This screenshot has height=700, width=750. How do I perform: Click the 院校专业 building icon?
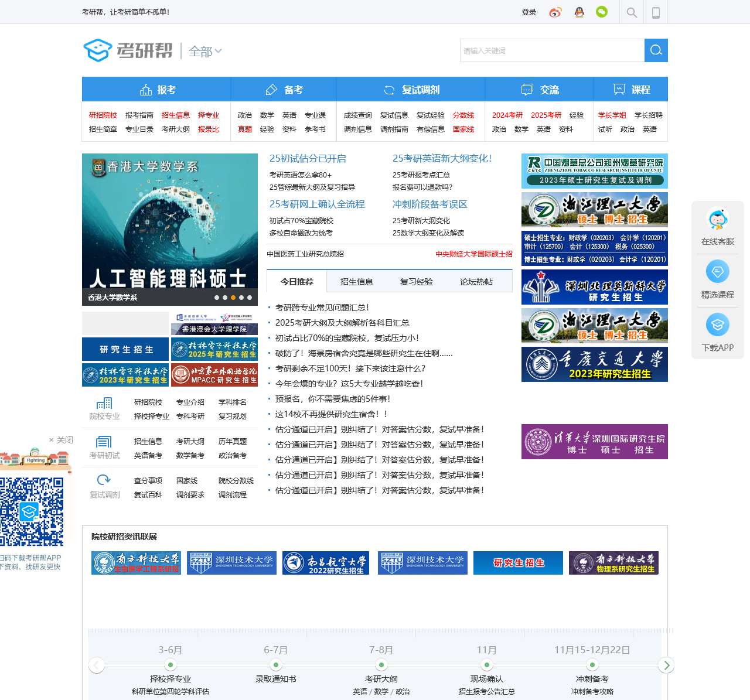(104, 403)
